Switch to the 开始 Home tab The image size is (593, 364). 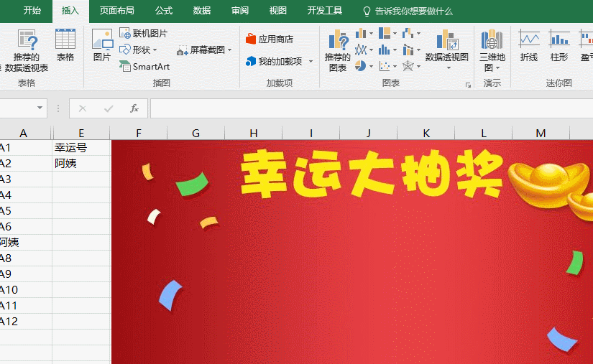[32, 11]
